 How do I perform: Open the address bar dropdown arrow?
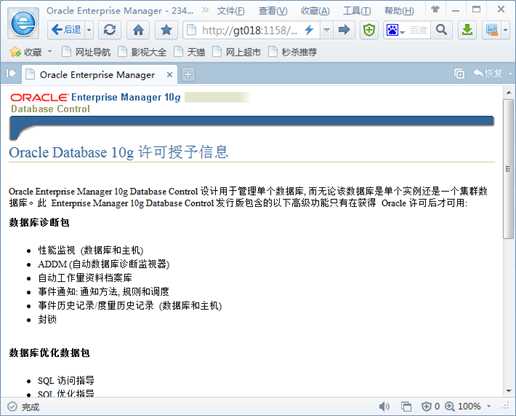(326, 30)
